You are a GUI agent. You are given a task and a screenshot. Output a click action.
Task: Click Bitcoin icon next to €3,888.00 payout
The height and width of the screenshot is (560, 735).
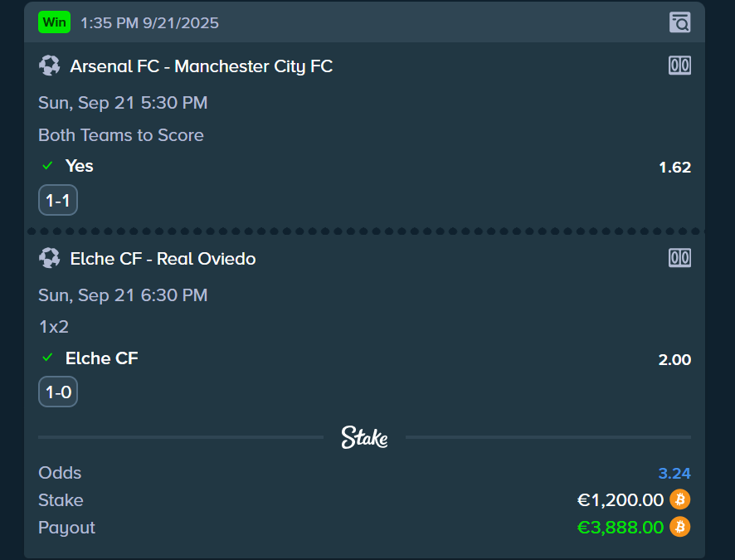(680, 527)
